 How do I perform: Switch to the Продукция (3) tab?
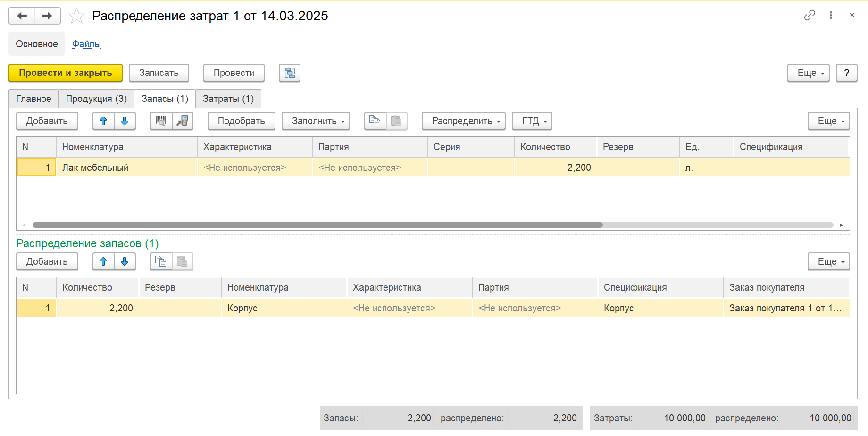point(96,99)
